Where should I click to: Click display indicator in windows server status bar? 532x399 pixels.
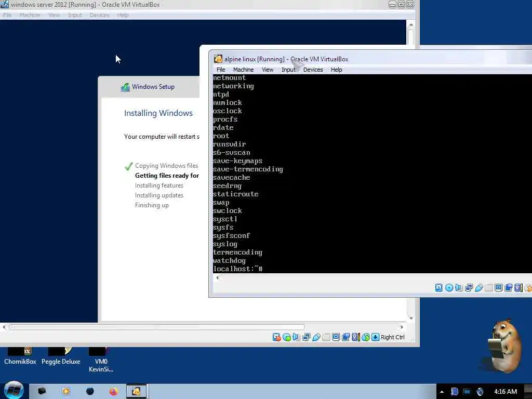(x=336, y=337)
